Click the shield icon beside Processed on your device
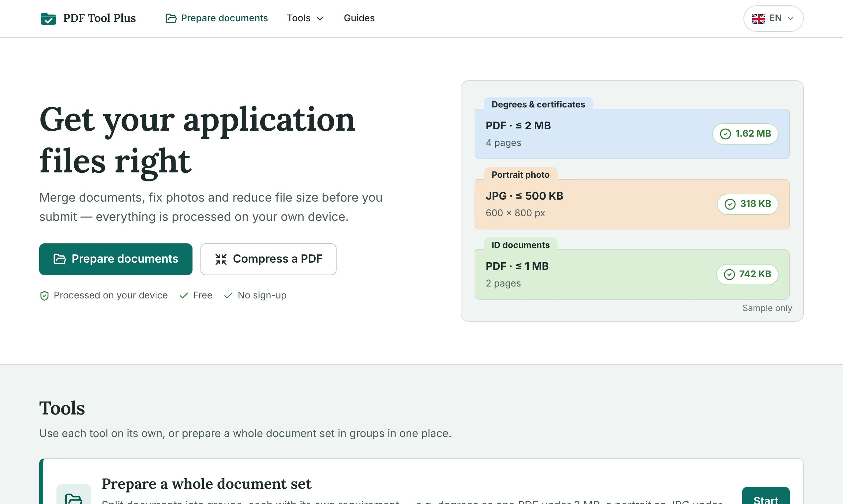843x504 pixels. click(x=44, y=295)
